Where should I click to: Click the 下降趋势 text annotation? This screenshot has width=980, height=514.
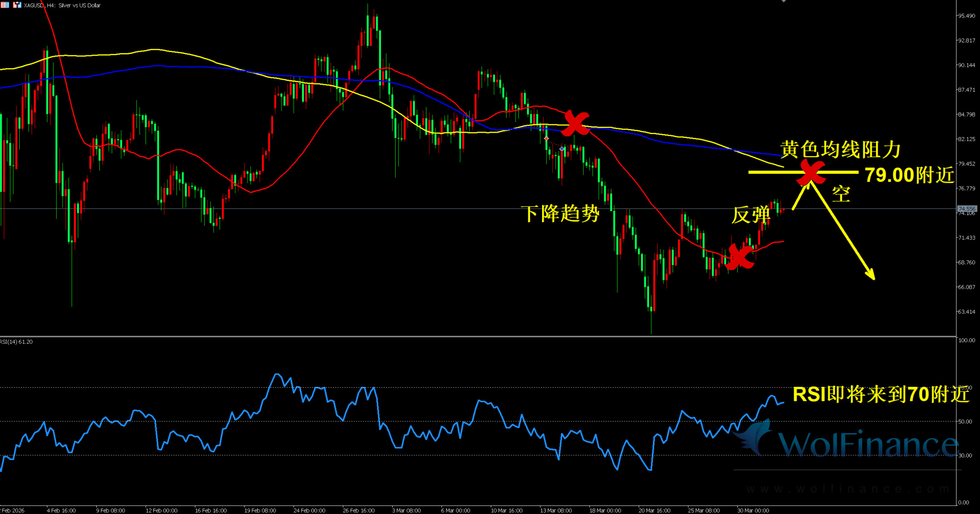(560, 213)
